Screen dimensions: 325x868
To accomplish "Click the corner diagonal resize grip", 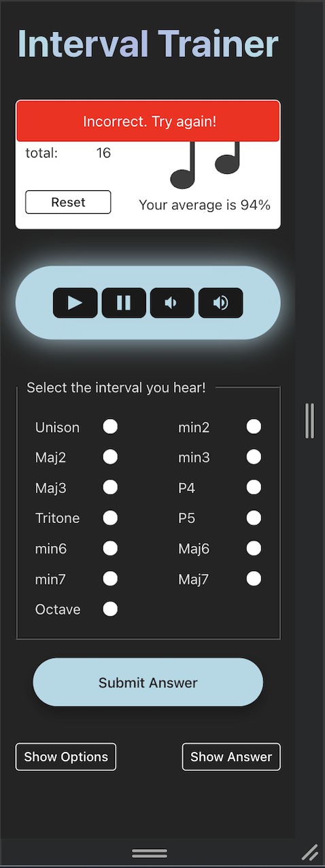I will pyautogui.click(x=309, y=852).
